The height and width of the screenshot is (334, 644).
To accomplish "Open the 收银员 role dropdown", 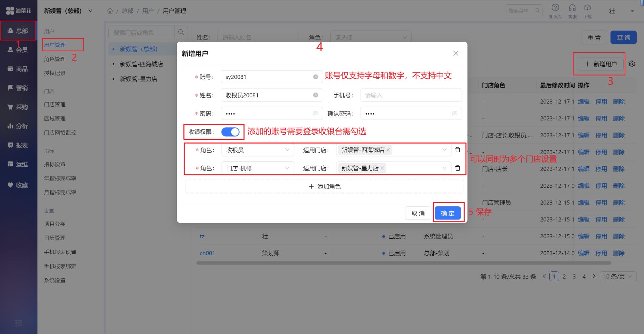I will pyautogui.click(x=258, y=150).
